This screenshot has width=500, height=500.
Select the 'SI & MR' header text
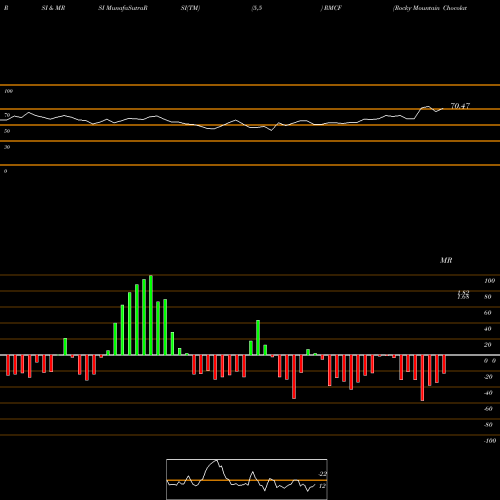[x=53, y=8]
